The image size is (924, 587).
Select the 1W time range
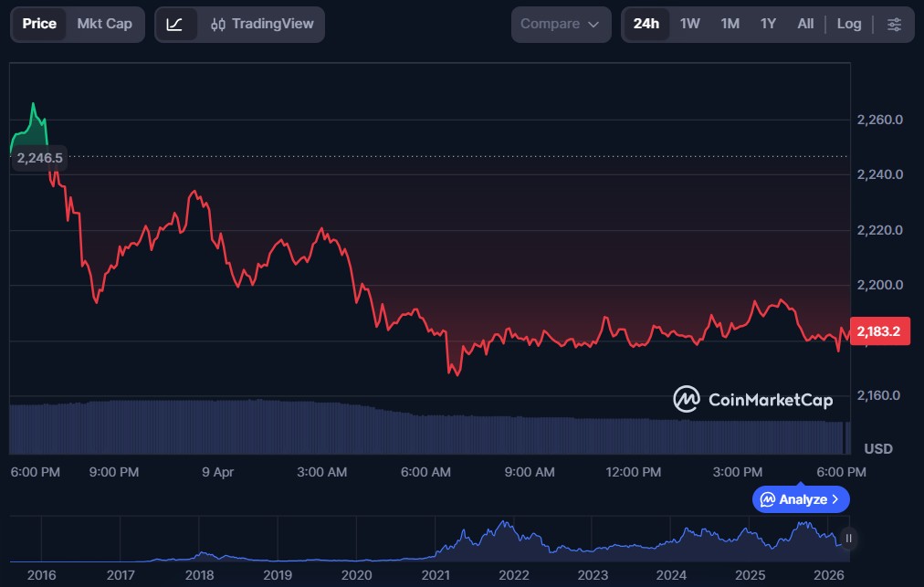point(690,24)
